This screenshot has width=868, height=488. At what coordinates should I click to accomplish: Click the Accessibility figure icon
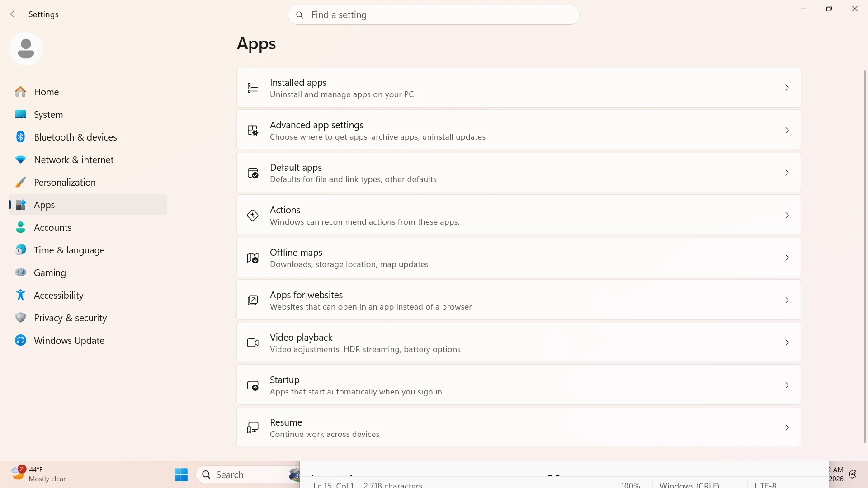click(20, 295)
